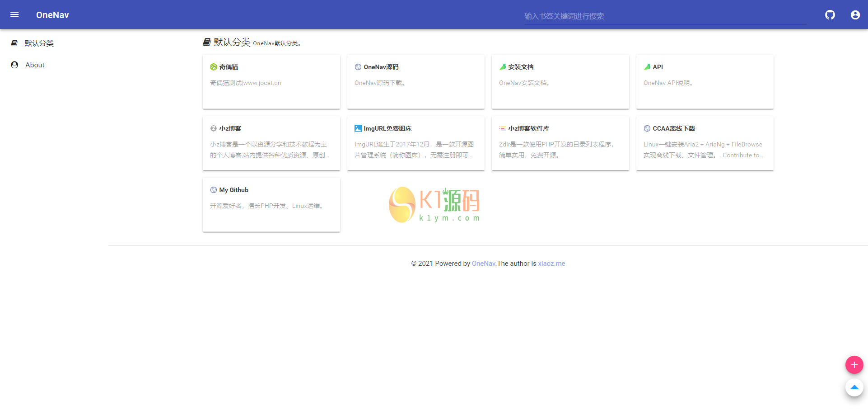
Task: Click description starting with 小z博客是一个以资源分享
Action: tap(270, 150)
